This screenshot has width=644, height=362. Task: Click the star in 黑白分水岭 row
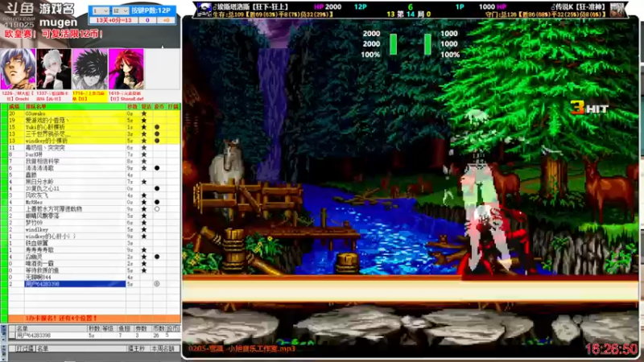[x=144, y=182]
